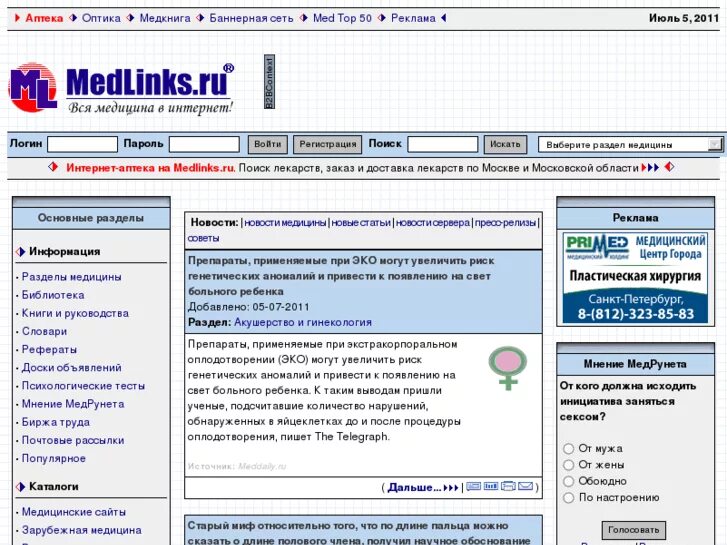Click the Июль 5, 2011 date text
727x545 pixels.
[683, 18]
